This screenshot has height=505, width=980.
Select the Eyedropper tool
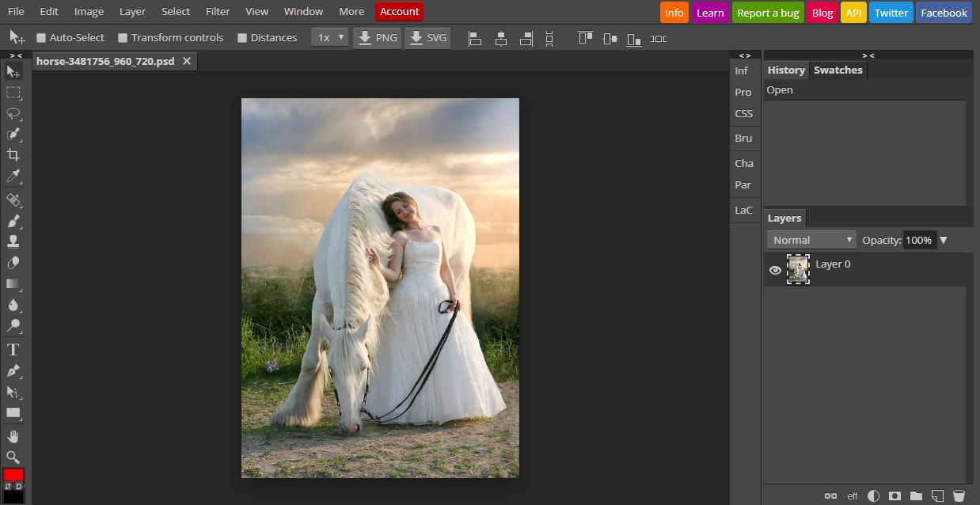tap(13, 176)
